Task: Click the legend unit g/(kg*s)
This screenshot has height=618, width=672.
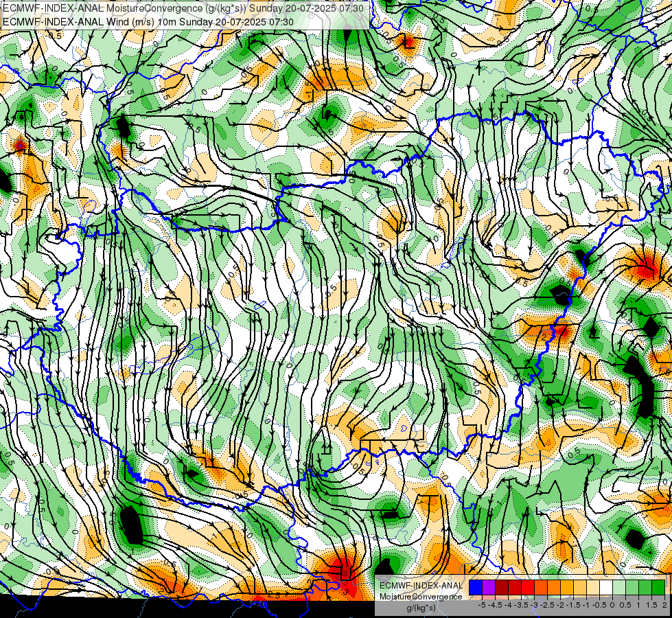Action: click(421, 608)
